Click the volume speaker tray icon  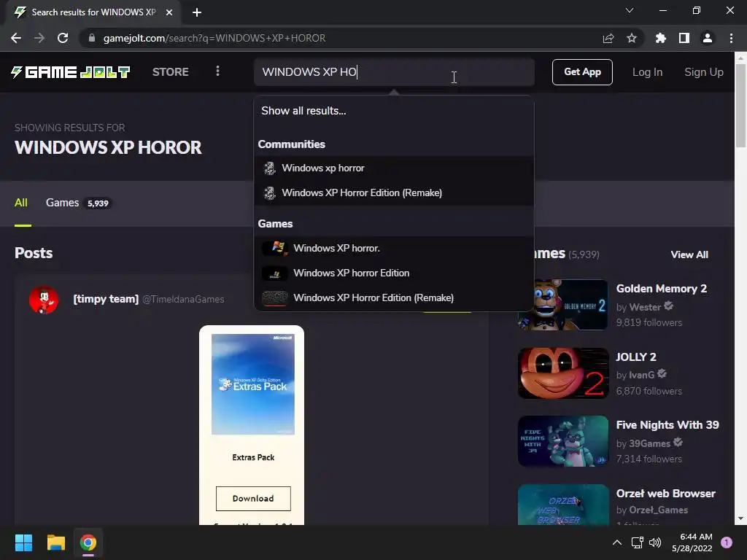click(656, 542)
